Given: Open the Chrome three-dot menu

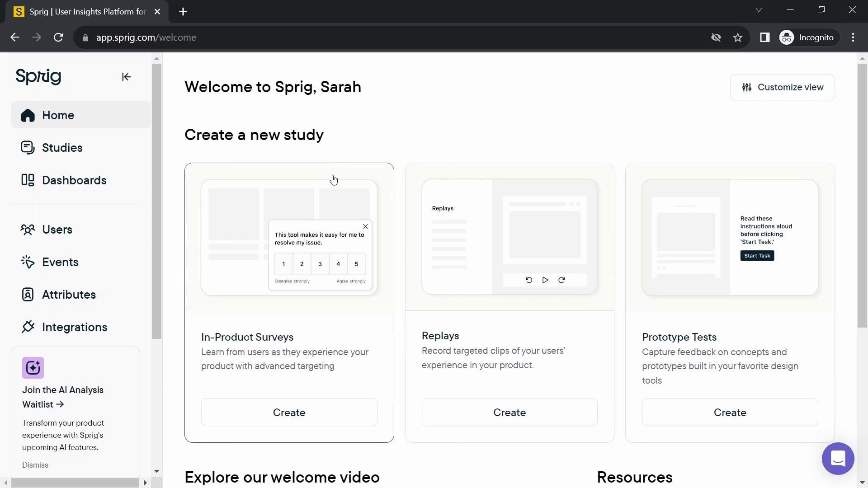Looking at the screenshot, I should click(x=853, y=38).
